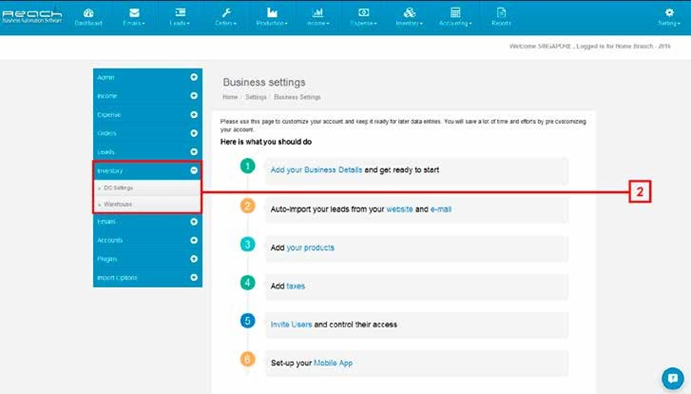This screenshot has width=691, height=394.
Task: Click the Orders wrench icon
Action: [226, 12]
